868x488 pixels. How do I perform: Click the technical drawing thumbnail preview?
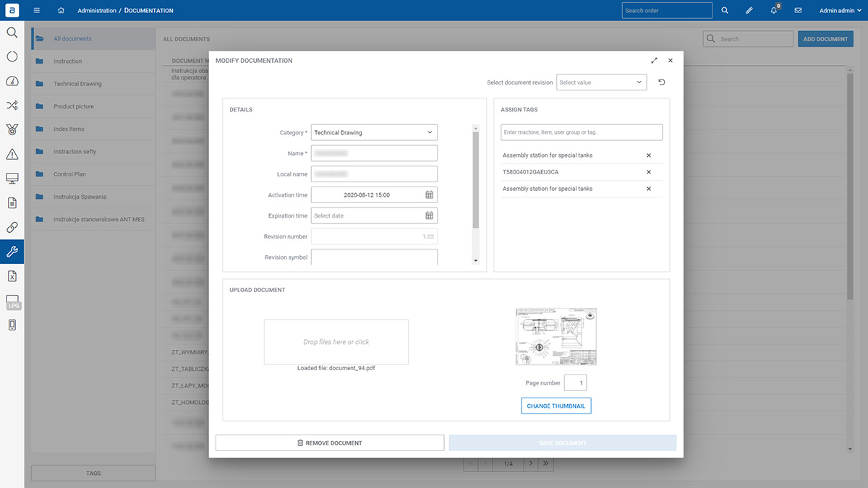point(556,337)
